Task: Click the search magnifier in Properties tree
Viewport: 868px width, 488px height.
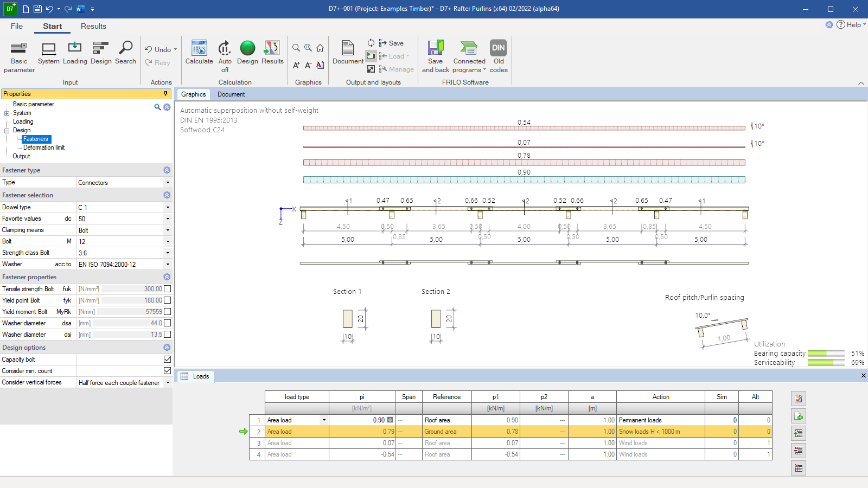Action: click(x=157, y=107)
